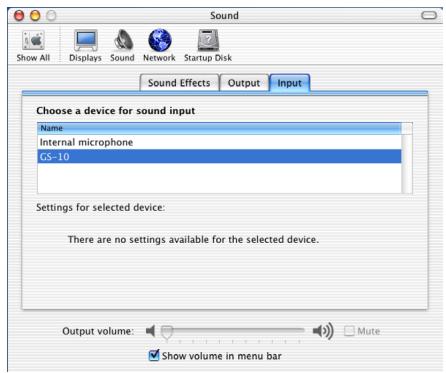Screen dimensions: 446x373
Task: Click the low volume speaker icon
Action: [151, 331]
